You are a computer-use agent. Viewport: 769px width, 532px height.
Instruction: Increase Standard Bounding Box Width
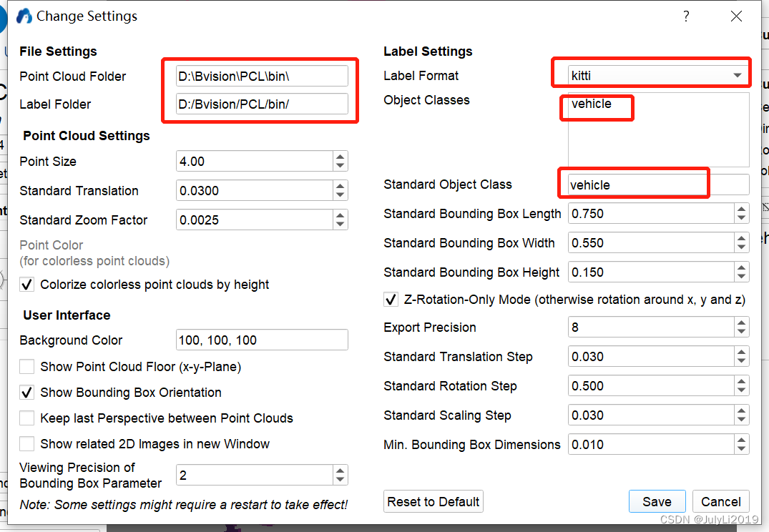741,238
